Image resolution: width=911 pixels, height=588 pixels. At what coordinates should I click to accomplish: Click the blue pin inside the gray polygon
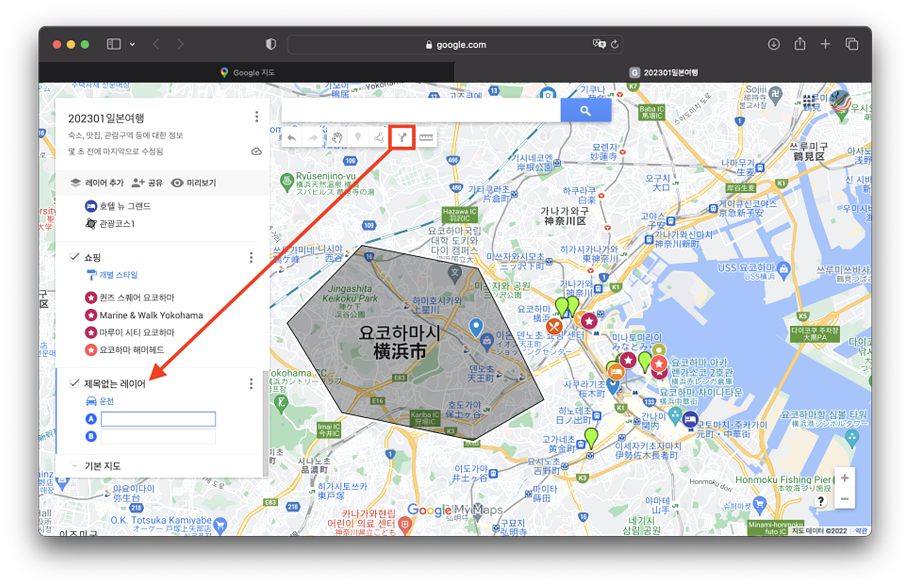pyautogui.click(x=475, y=326)
